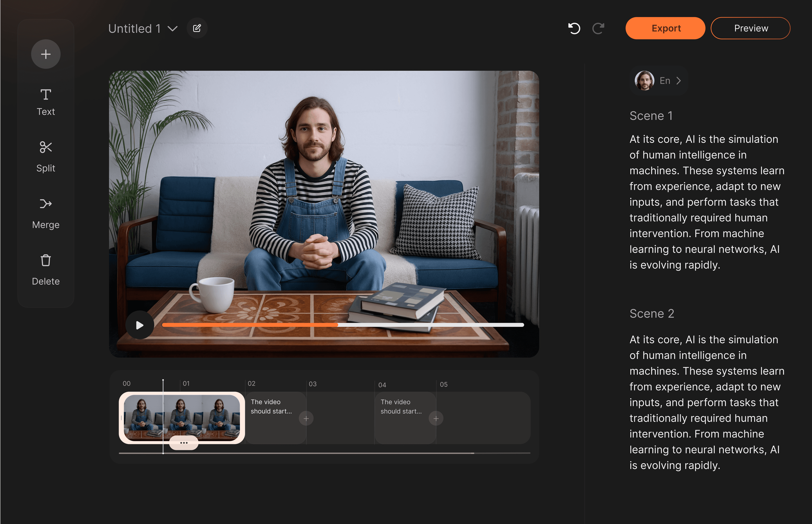Click the timeline horizontal scrollbar
The width and height of the screenshot is (812, 524).
pos(296,453)
